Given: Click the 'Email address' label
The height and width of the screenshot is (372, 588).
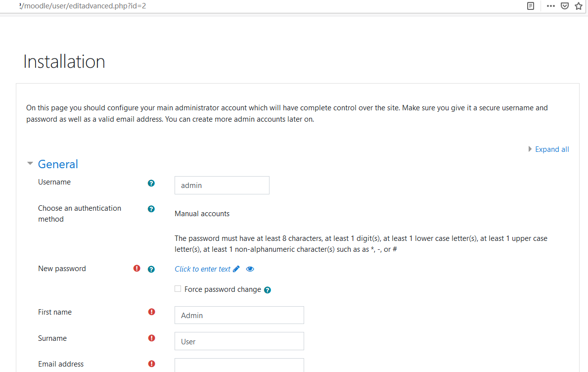Looking at the screenshot, I should click(61, 364).
